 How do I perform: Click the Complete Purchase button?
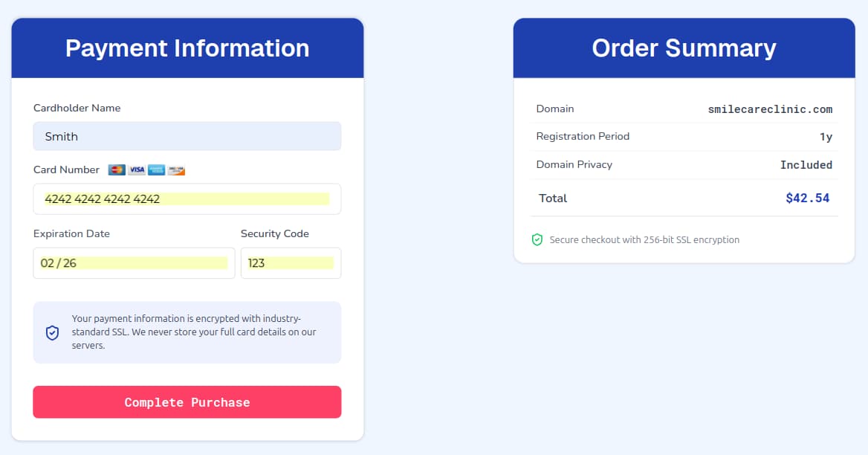[x=187, y=401]
